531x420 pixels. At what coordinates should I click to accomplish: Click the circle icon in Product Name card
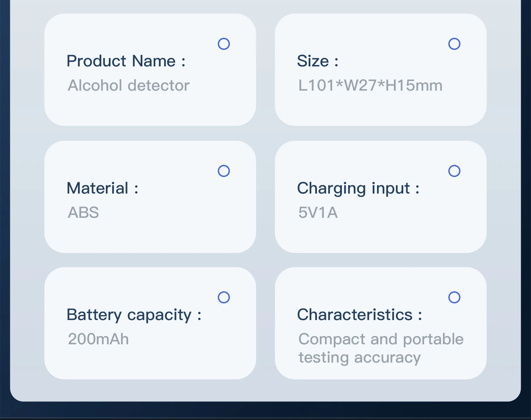click(224, 44)
